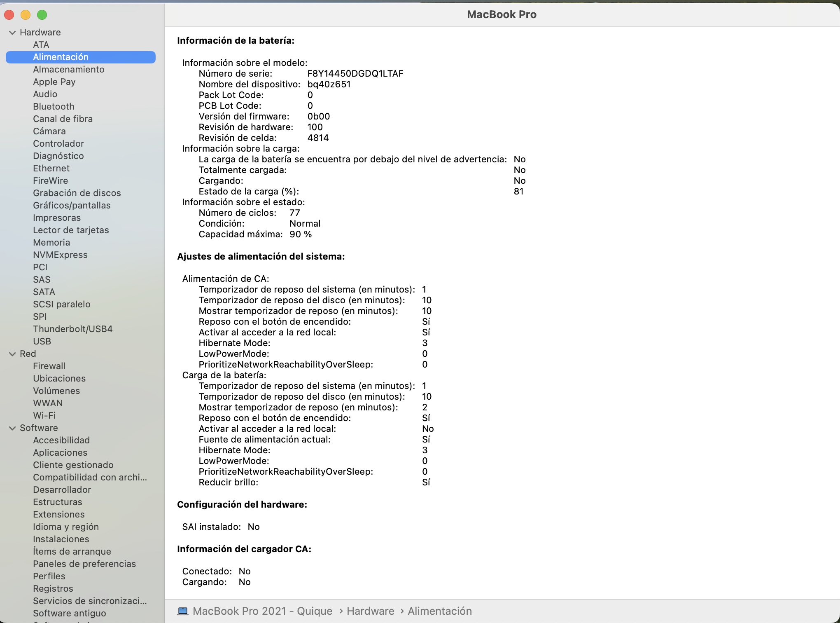
Task: Click Hardware in the bottom path bar
Action: point(370,611)
